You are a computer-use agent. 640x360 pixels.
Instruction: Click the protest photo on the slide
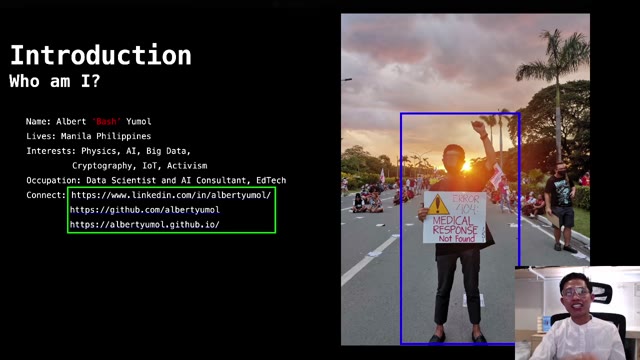pos(465,180)
